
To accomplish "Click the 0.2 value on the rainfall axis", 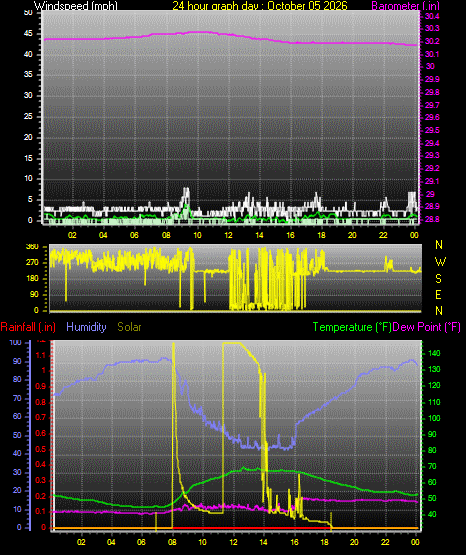I will [41, 496].
